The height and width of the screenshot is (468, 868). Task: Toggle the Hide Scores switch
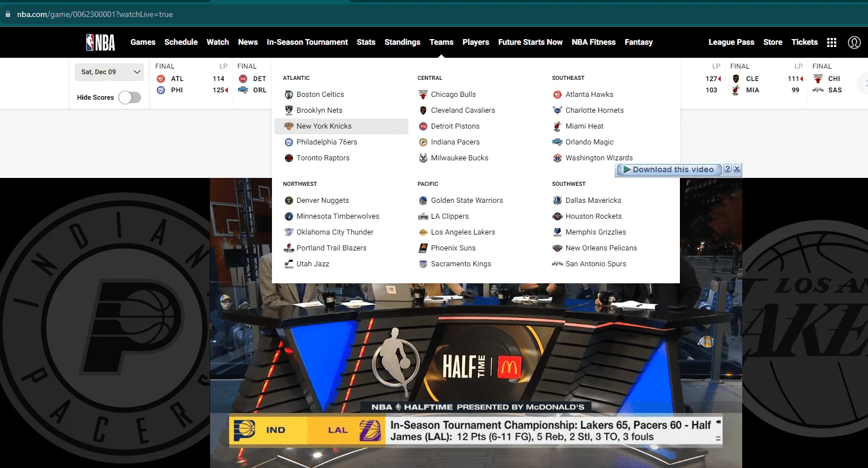pos(130,97)
